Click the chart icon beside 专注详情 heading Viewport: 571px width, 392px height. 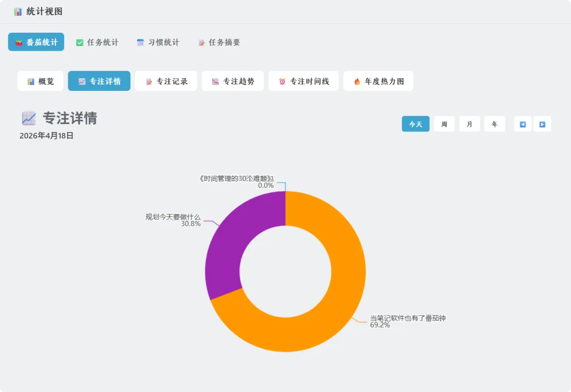tap(29, 118)
